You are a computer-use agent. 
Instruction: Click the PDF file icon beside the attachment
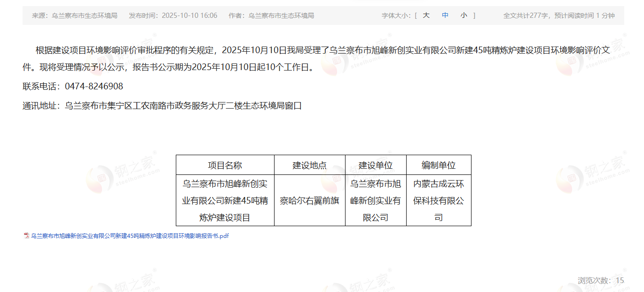coord(27,236)
